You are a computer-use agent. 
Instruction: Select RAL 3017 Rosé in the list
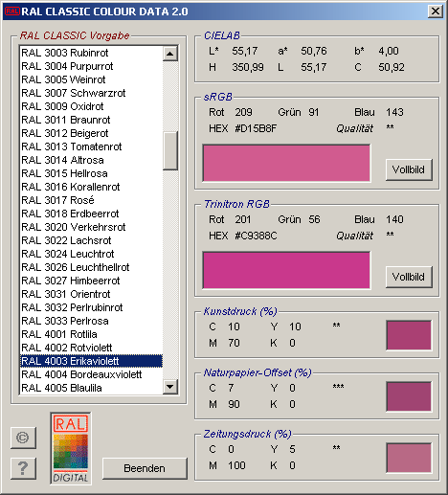point(91,200)
